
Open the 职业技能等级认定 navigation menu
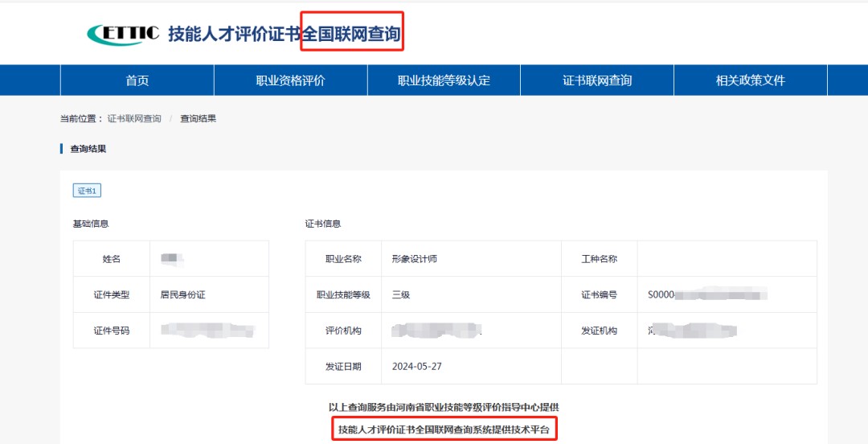(x=444, y=80)
